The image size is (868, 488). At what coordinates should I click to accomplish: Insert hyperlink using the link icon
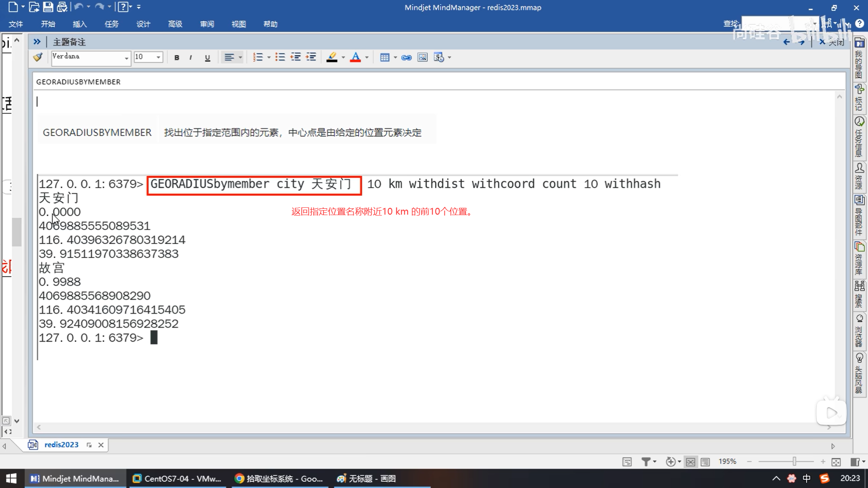tap(406, 57)
